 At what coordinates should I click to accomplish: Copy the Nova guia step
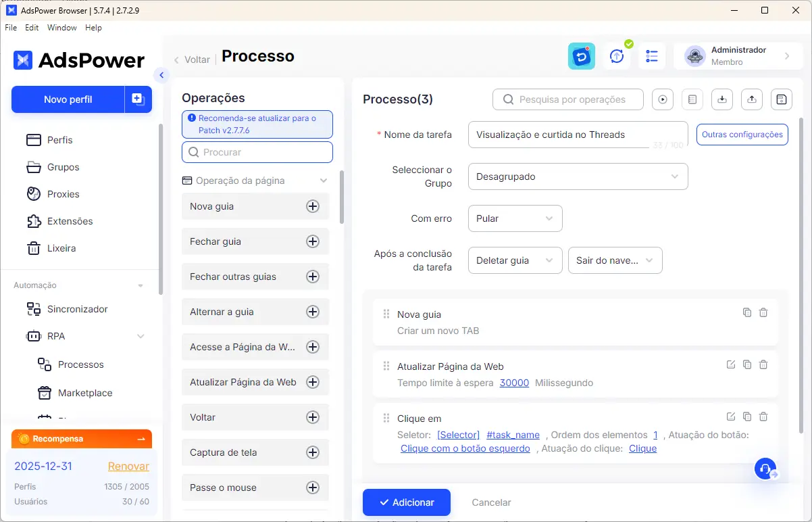click(x=747, y=312)
